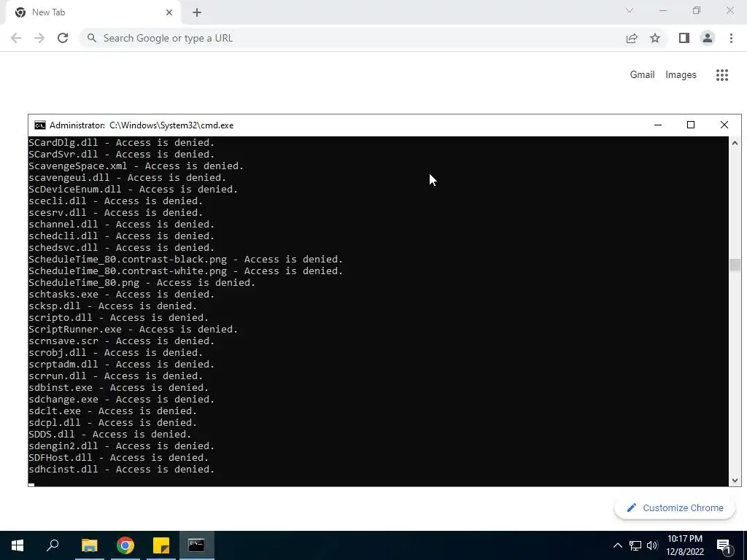
Task: Open File Explorer from taskbar
Action: [x=89, y=545]
